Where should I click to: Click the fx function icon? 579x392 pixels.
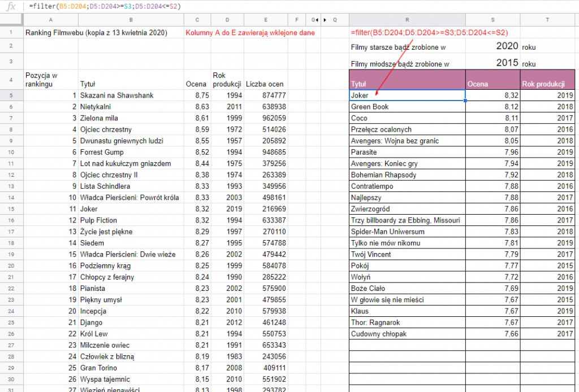click(x=11, y=6)
